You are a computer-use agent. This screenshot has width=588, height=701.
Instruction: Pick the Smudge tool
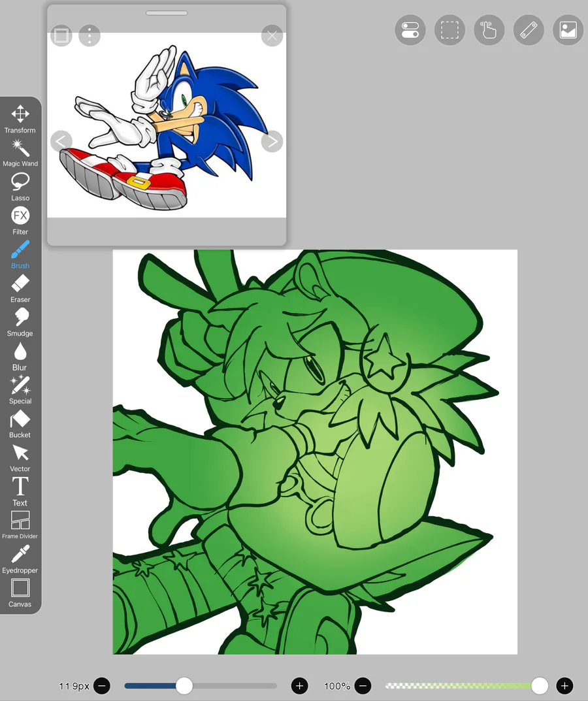[x=20, y=322]
